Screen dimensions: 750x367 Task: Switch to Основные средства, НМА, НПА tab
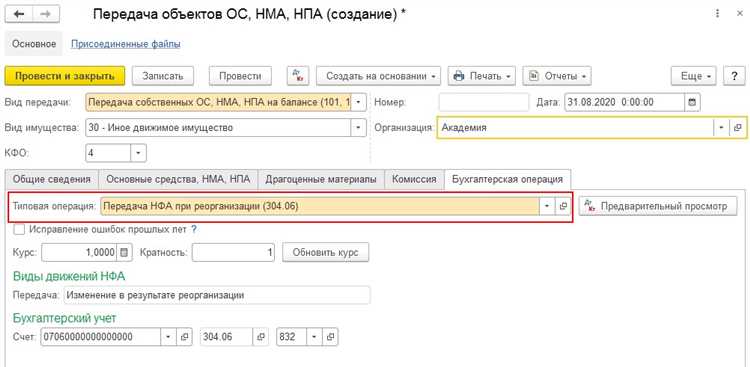click(x=178, y=179)
